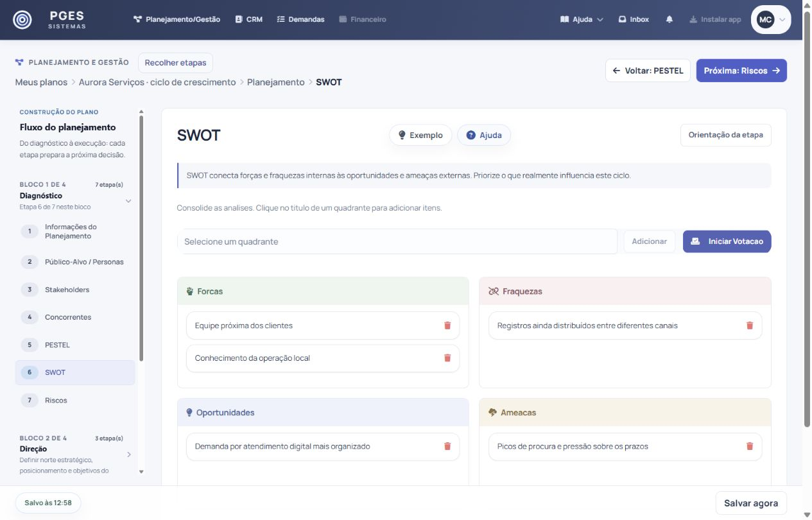Open 'Meus planos' breadcrumb link
812x520 pixels.
pos(41,82)
